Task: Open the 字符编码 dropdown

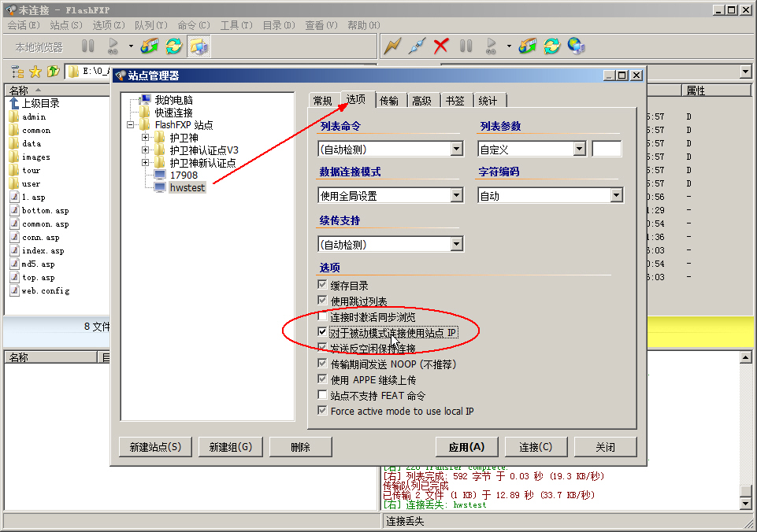Action: pyautogui.click(x=616, y=195)
